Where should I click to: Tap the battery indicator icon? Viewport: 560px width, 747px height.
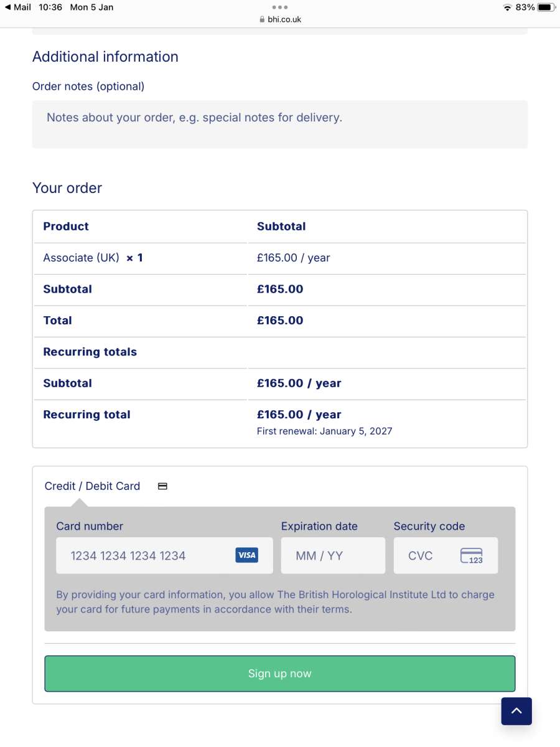pos(546,7)
